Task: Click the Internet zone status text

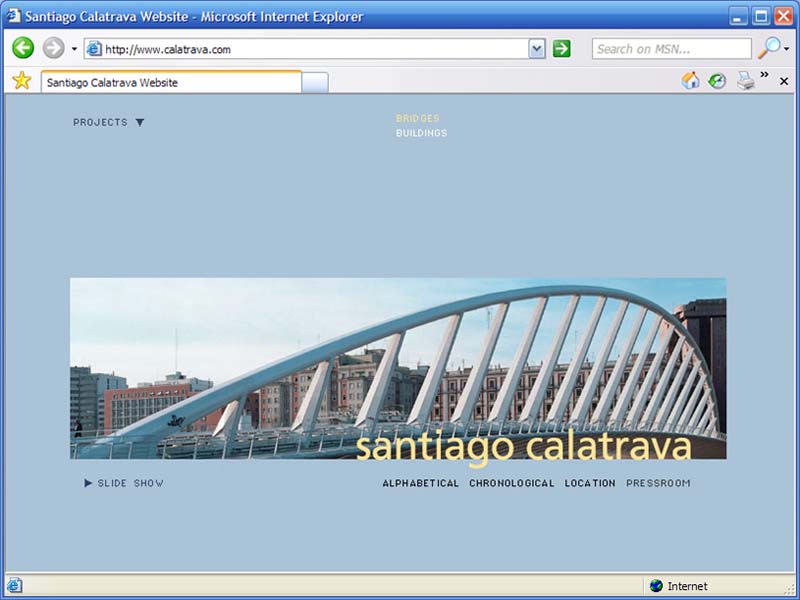Action: [687, 586]
